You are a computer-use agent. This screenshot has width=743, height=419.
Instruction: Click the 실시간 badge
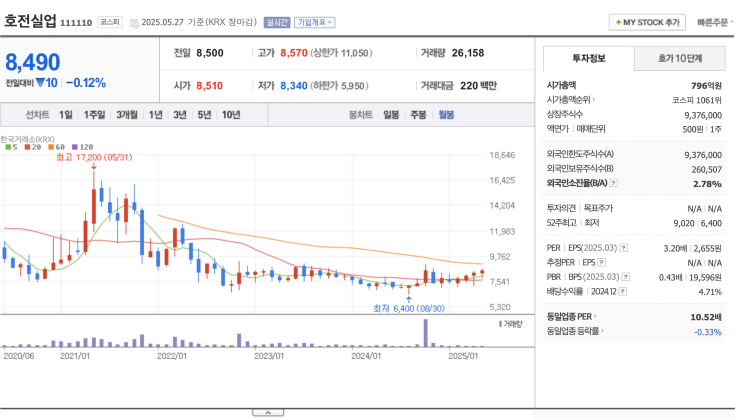[x=277, y=22]
